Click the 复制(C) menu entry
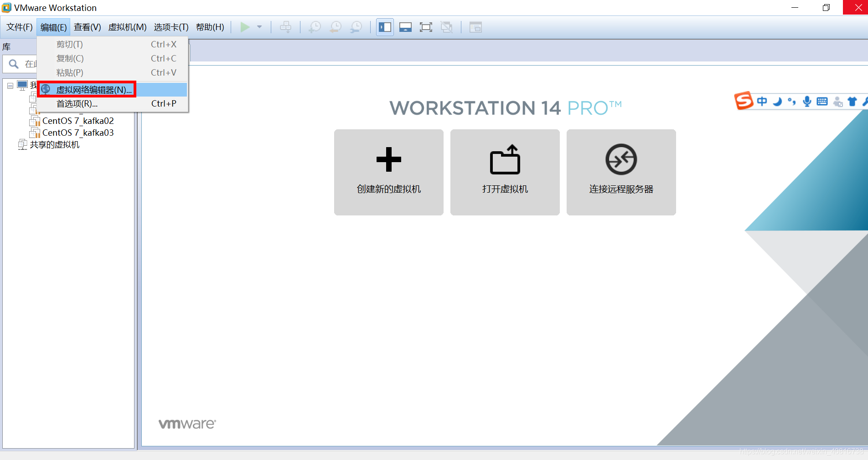Screen dimensions: 868x460 (x=113, y=58)
